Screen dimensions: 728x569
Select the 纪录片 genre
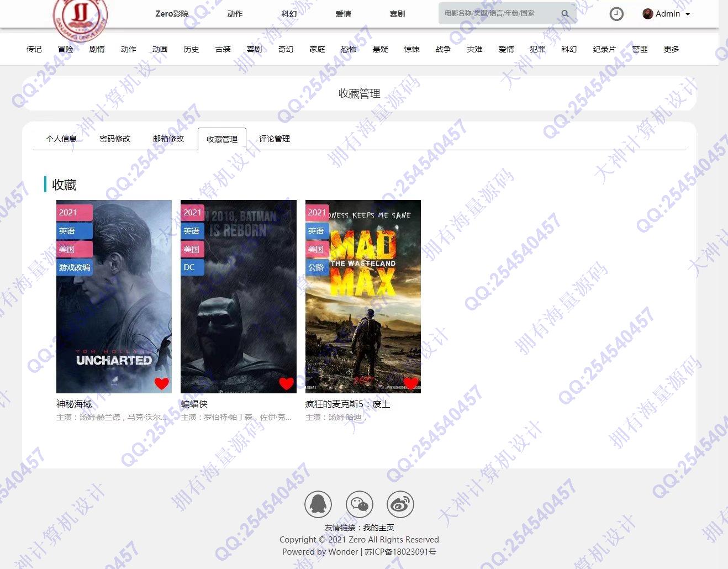click(605, 49)
